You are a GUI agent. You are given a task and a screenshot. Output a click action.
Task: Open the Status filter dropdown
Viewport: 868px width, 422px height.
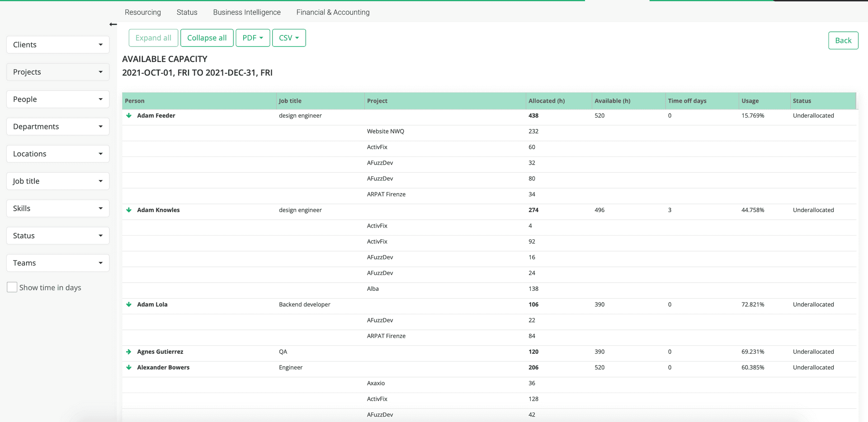(58, 236)
